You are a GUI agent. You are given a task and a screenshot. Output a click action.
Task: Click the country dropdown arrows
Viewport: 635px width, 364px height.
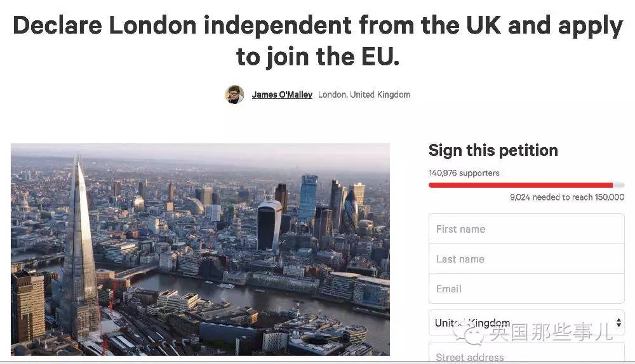point(618,323)
